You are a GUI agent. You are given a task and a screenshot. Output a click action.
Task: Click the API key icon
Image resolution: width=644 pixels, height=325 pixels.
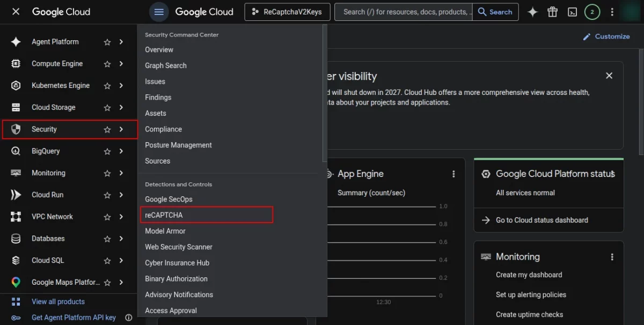tap(16, 317)
